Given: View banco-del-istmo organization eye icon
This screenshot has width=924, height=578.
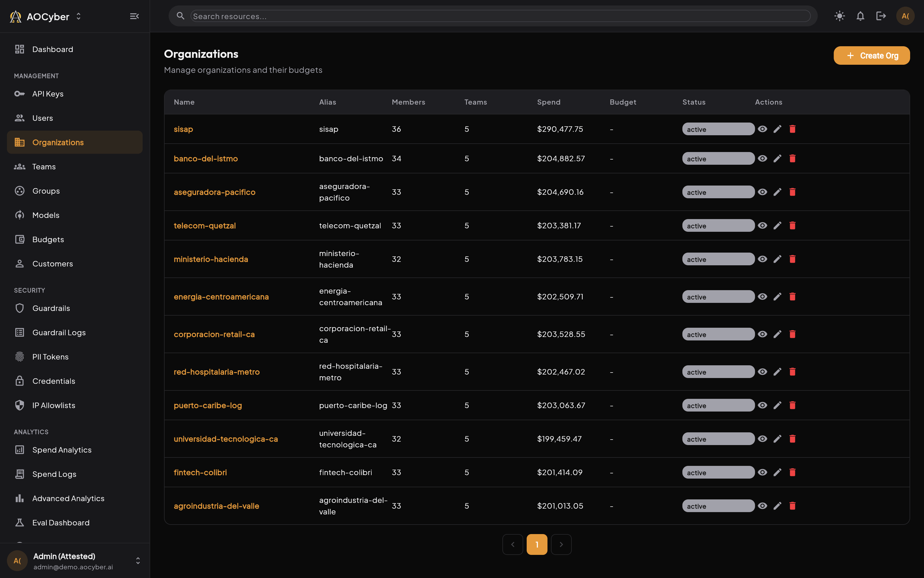Looking at the screenshot, I should tap(763, 158).
